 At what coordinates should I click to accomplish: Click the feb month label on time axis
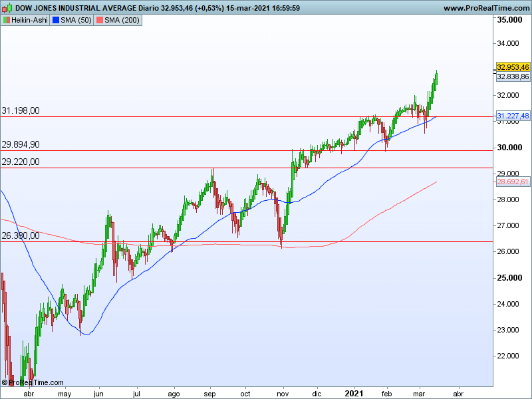click(x=386, y=394)
